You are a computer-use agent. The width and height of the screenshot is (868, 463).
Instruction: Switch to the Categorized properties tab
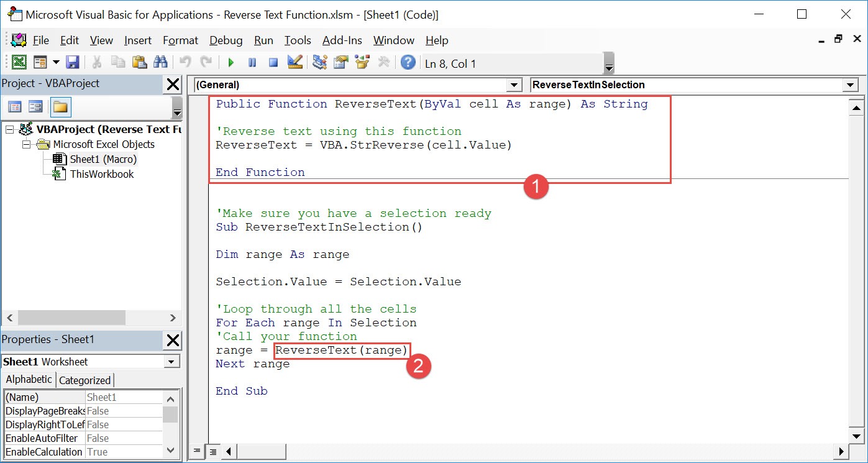pyautogui.click(x=85, y=380)
